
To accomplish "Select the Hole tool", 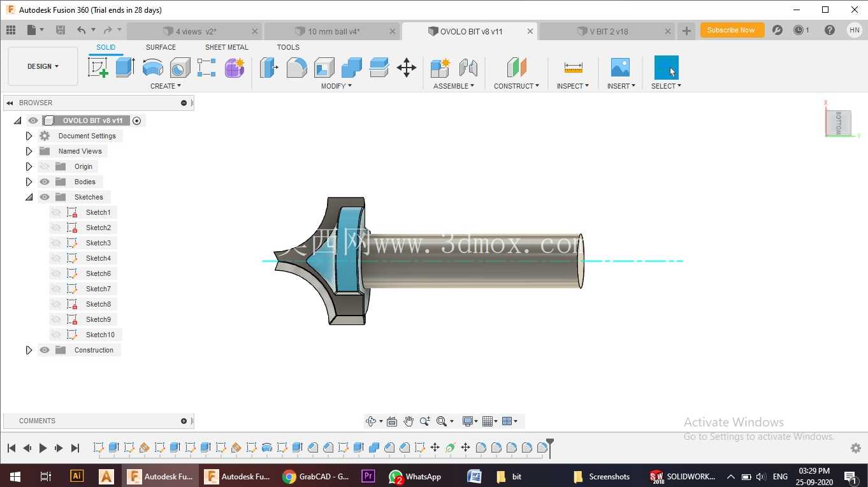I will (180, 68).
